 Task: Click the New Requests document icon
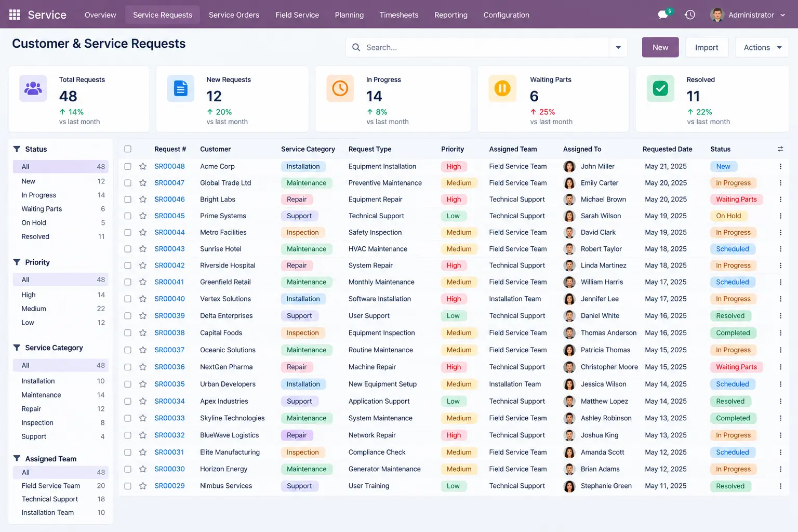180,88
